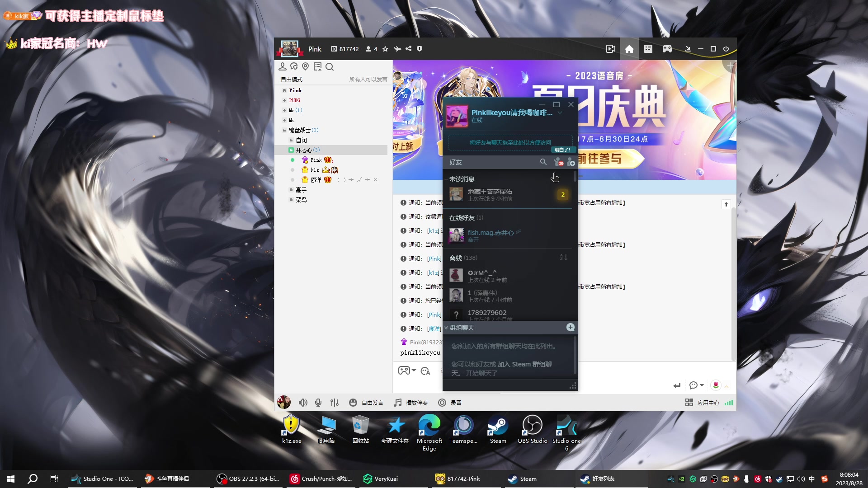Expand the Mr channel
868x488 pixels.
284,110
